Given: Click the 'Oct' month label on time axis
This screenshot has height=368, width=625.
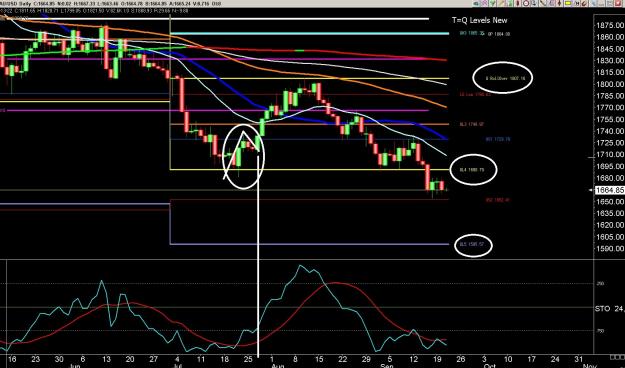Looking at the screenshot, I should point(489,365).
